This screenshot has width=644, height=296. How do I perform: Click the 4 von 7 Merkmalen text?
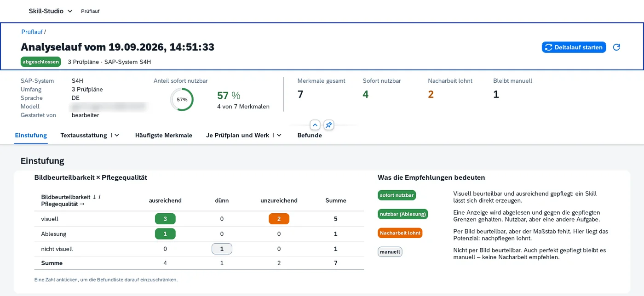pyautogui.click(x=243, y=107)
